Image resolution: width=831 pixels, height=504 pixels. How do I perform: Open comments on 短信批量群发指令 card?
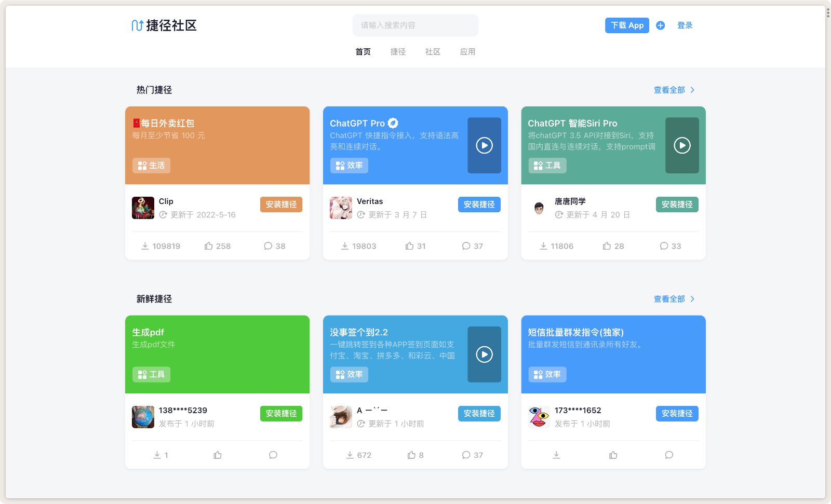point(669,455)
